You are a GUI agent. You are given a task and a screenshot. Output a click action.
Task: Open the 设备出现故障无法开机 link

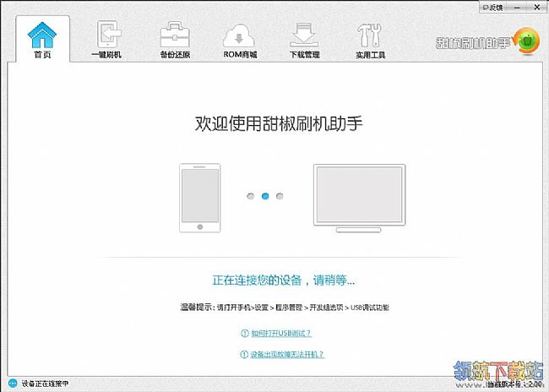[x=287, y=355]
